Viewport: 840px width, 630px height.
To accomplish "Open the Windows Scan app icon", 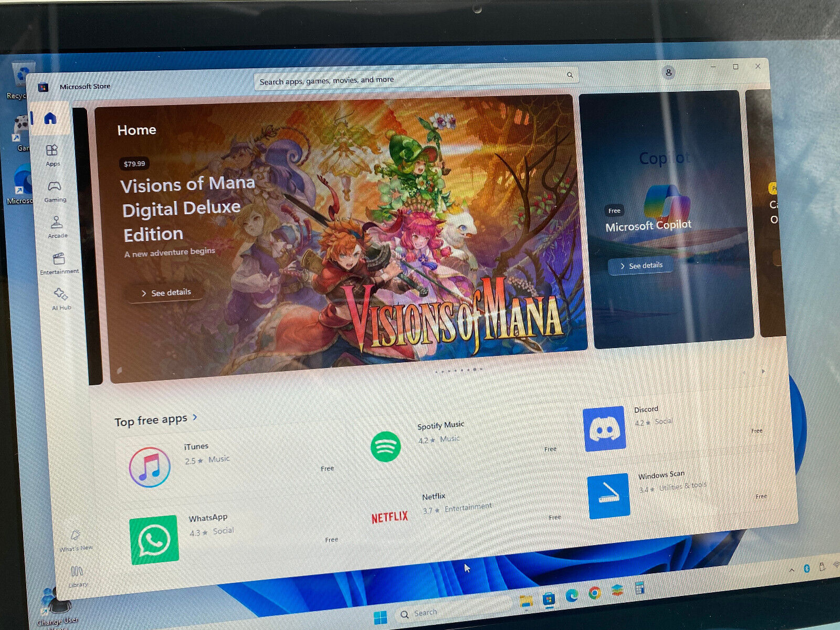I will coord(608,496).
